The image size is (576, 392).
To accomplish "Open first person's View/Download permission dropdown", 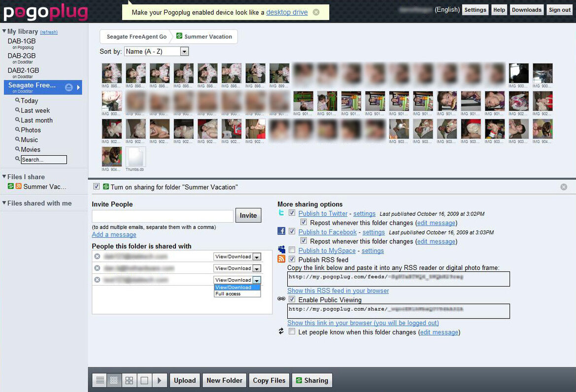I will click(237, 257).
